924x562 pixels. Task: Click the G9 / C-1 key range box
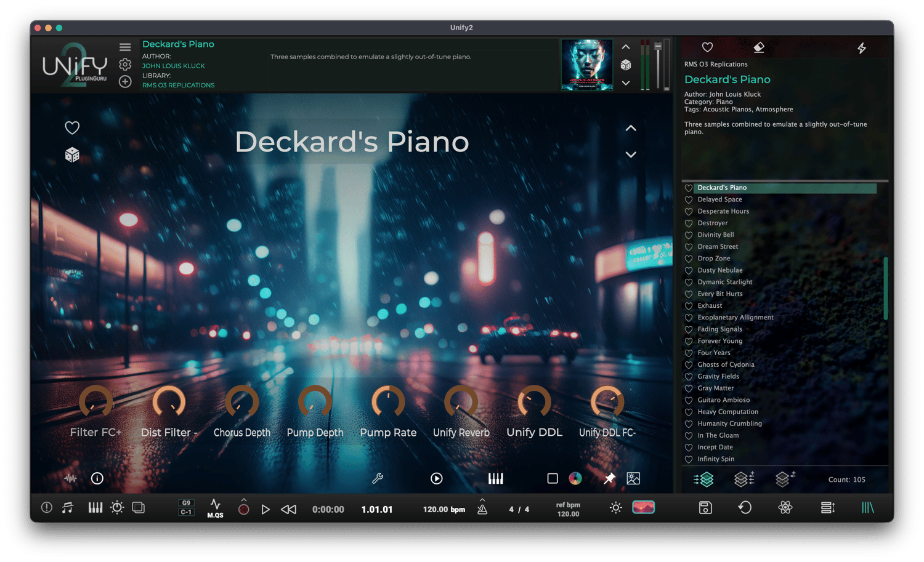pyautogui.click(x=186, y=508)
